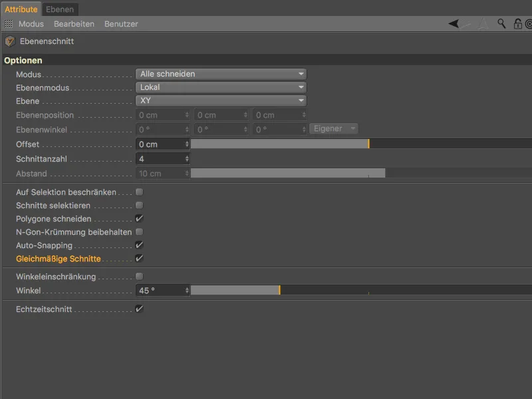The width and height of the screenshot is (532, 399).
Task: Enable Winkeleinschränkung checkbox
Action: (x=139, y=276)
